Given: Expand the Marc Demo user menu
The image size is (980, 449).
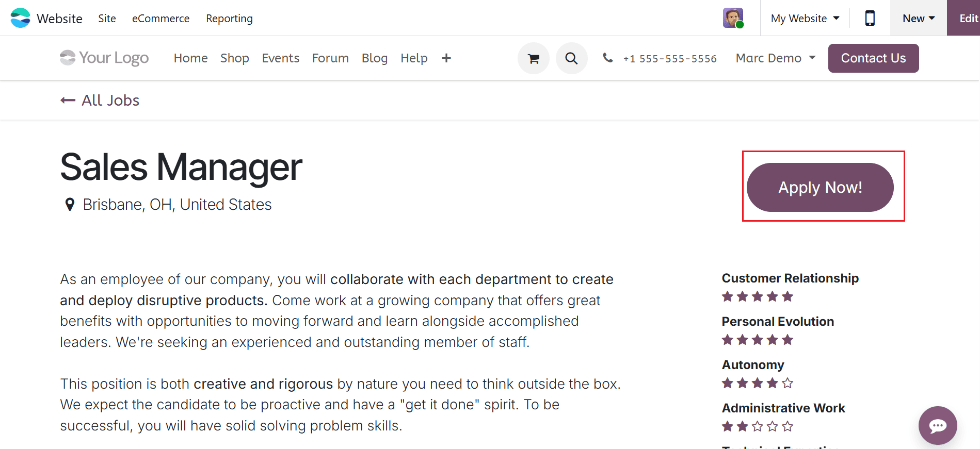Looking at the screenshot, I should coord(775,58).
